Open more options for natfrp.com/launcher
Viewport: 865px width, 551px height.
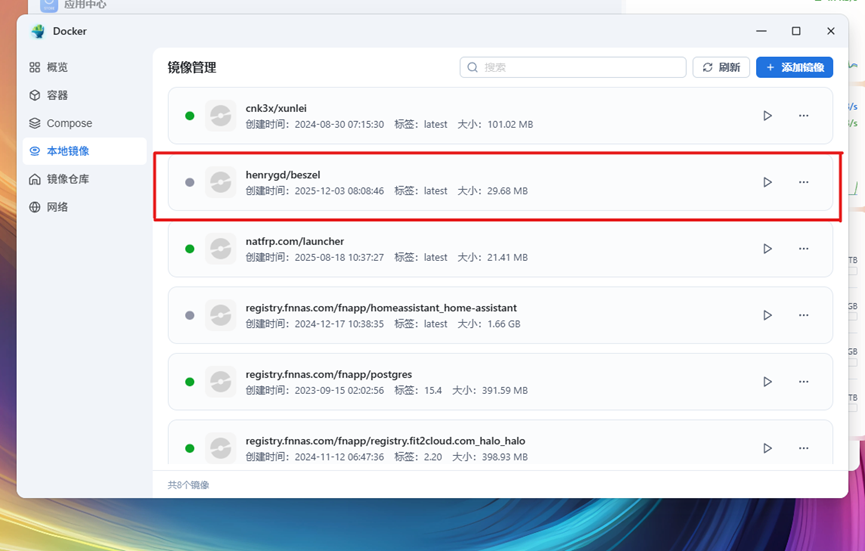[x=803, y=249]
